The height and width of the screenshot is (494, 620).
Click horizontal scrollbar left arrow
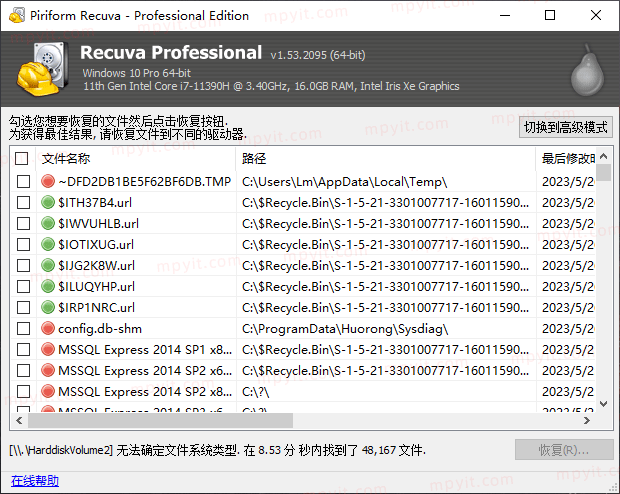point(19,420)
